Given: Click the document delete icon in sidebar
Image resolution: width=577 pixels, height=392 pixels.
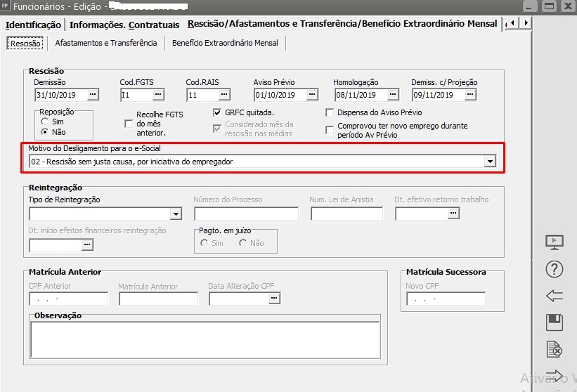Looking at the screenshot, I should point(555,349).
